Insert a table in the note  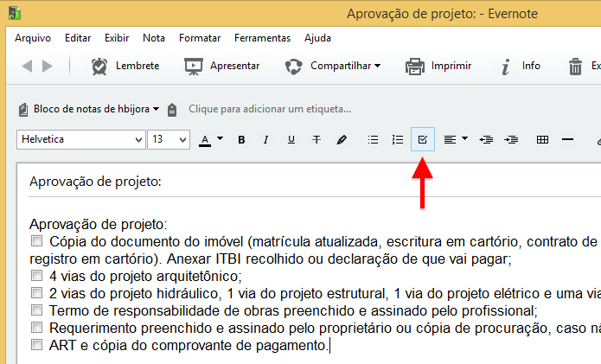coord(542,140)
